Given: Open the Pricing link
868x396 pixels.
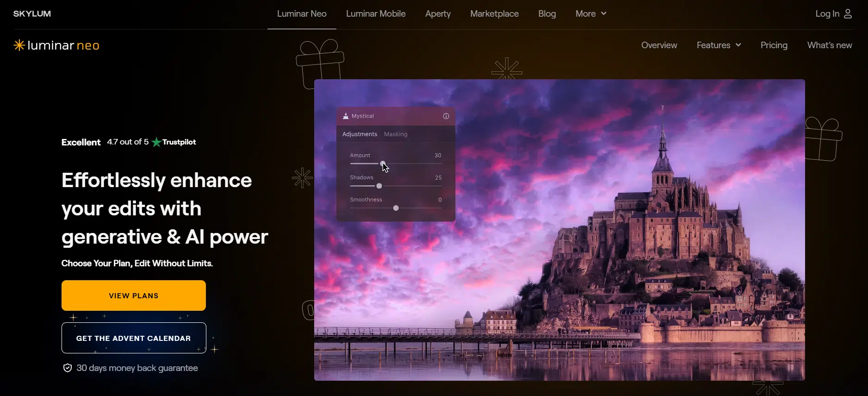Looking at the screenshot, I should [774, 45].
